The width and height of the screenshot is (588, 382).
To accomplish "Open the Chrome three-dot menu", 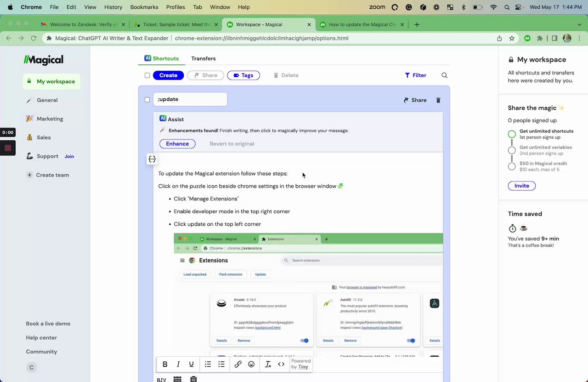I will click(579, 38).
